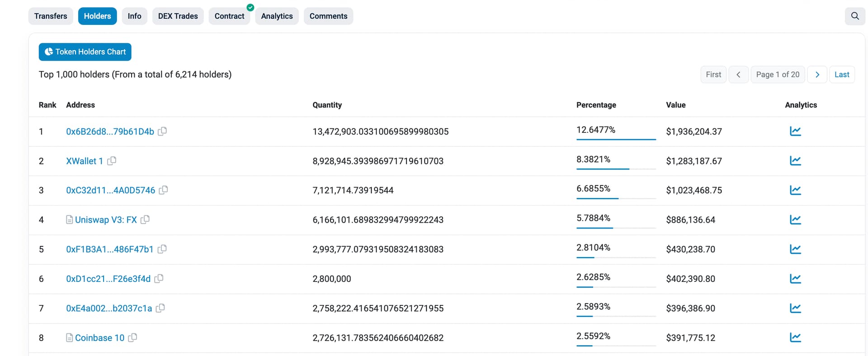Screen dimensions: 868x356
Task: Open holder address 0xC32d11...4A0D5746
Action: tap(110, 190)
